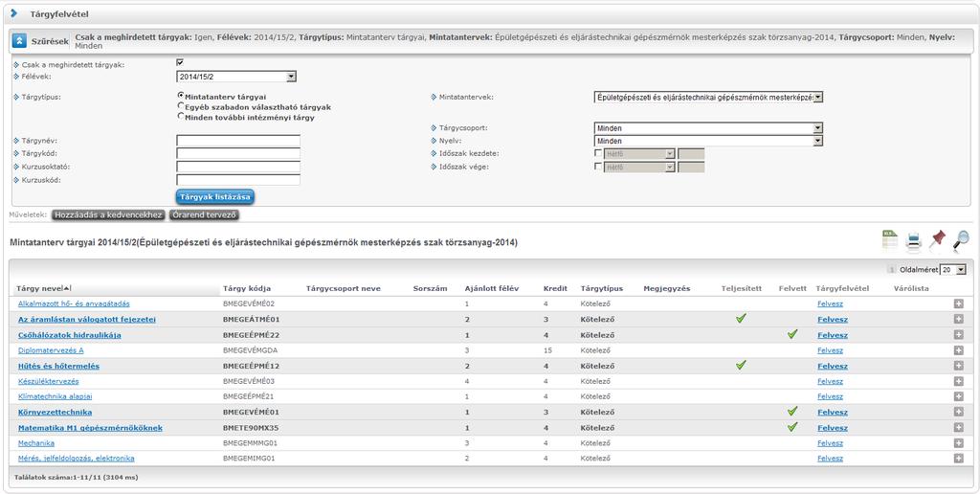Click Felvesz for Készüléktervezés

(830, 381)
